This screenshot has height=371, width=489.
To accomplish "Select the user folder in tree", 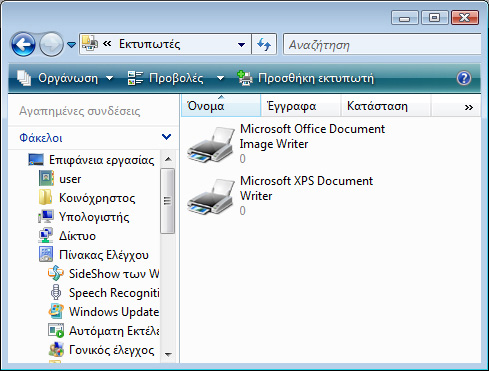I will click(70, 179).
